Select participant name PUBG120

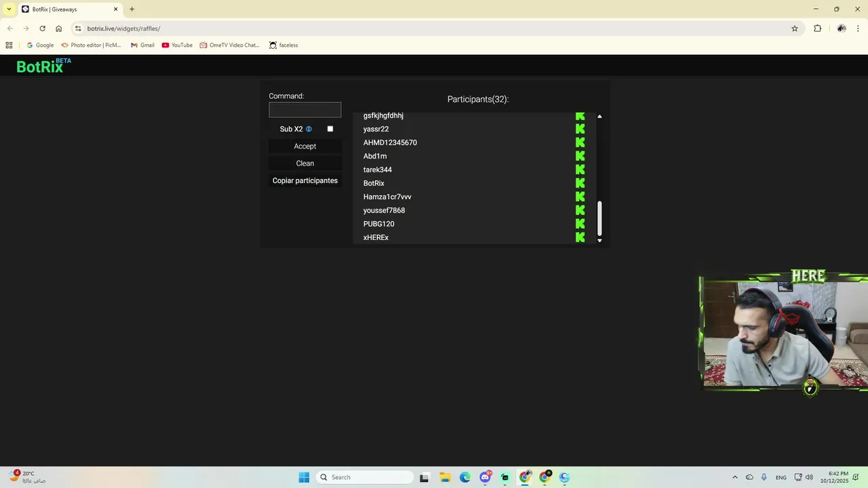378,224
